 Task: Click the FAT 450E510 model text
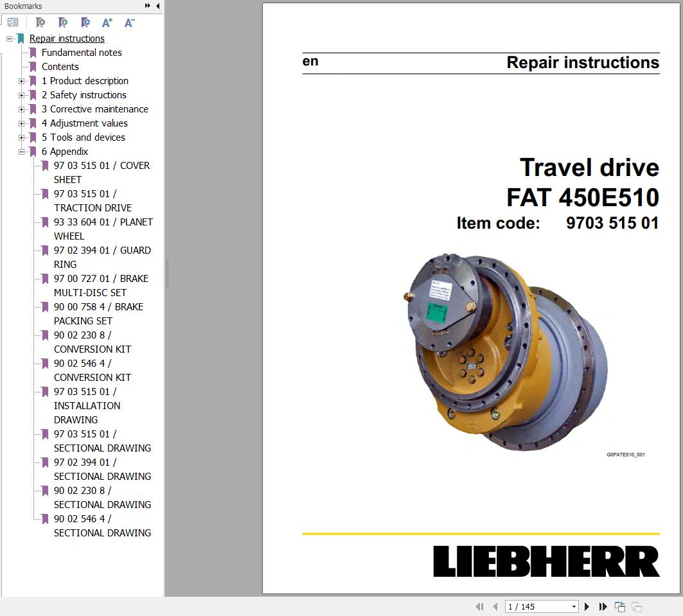[583, 197]
